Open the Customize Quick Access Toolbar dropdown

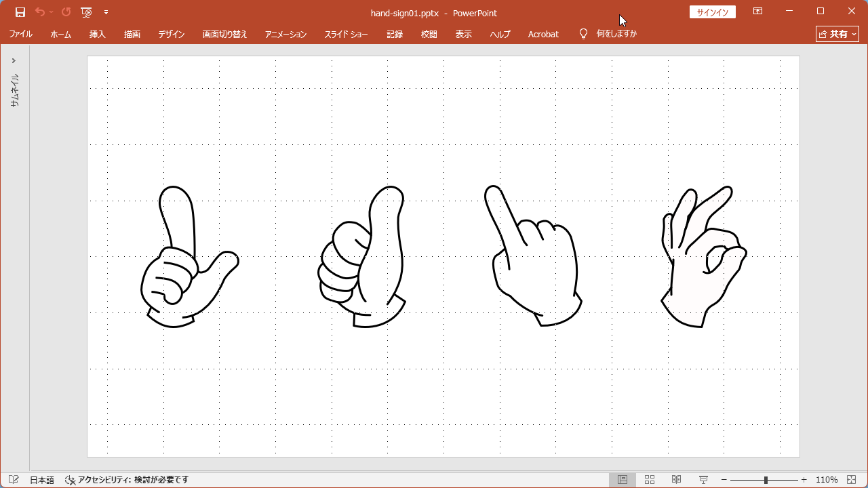[106, 12]
